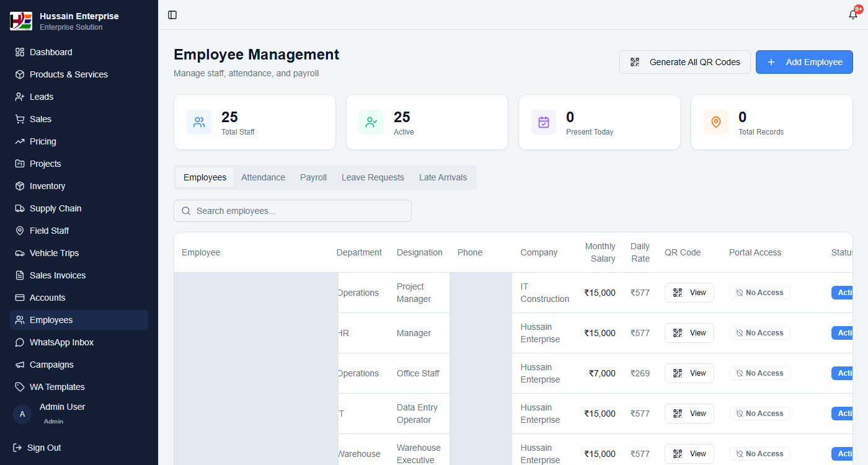
Task: Click the WA Templates tag icon
Action: (20, 387)
